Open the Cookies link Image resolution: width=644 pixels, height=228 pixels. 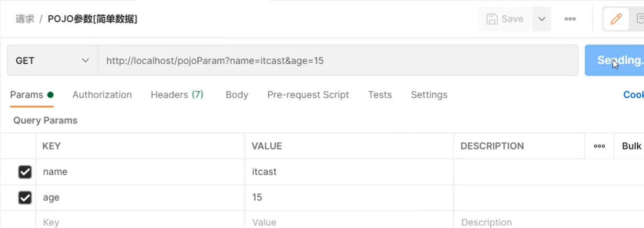coord(633,95)
